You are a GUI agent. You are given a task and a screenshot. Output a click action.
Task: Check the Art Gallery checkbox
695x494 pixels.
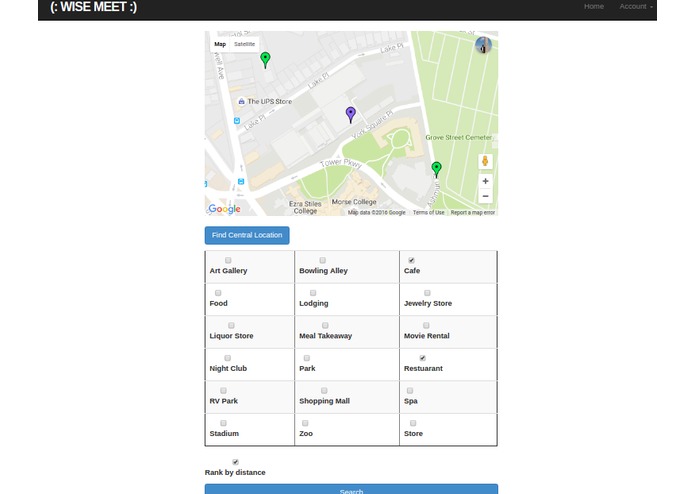[228, 260]
